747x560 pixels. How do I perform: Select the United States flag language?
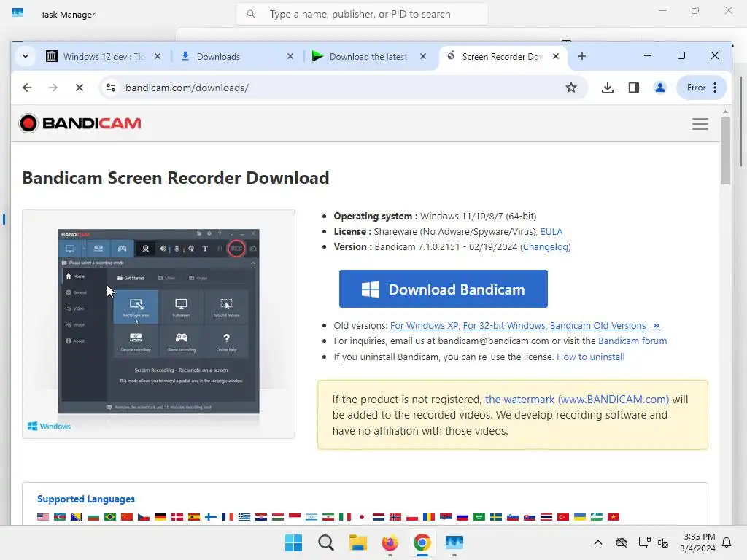coord(43,517)
